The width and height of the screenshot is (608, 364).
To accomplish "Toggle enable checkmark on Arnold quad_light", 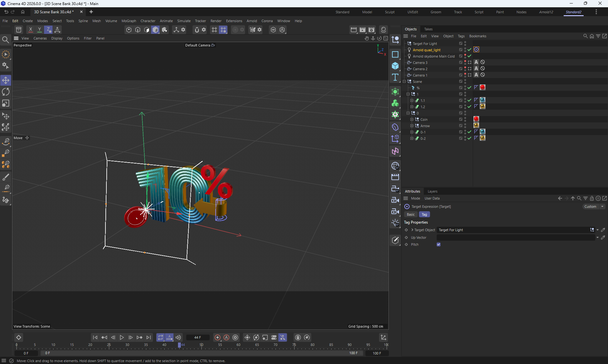I will (x=469, y=50).
